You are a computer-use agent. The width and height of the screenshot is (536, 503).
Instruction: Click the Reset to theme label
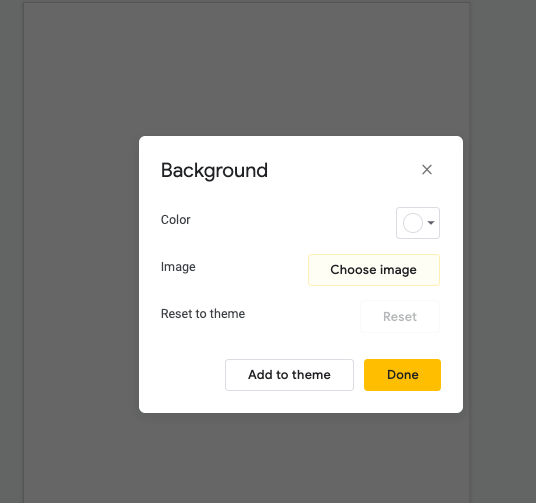203,314
